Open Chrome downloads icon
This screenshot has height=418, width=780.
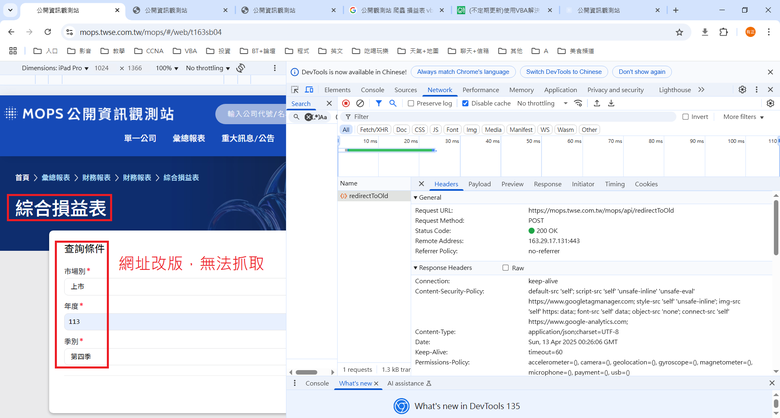click(x=704, y=32)
